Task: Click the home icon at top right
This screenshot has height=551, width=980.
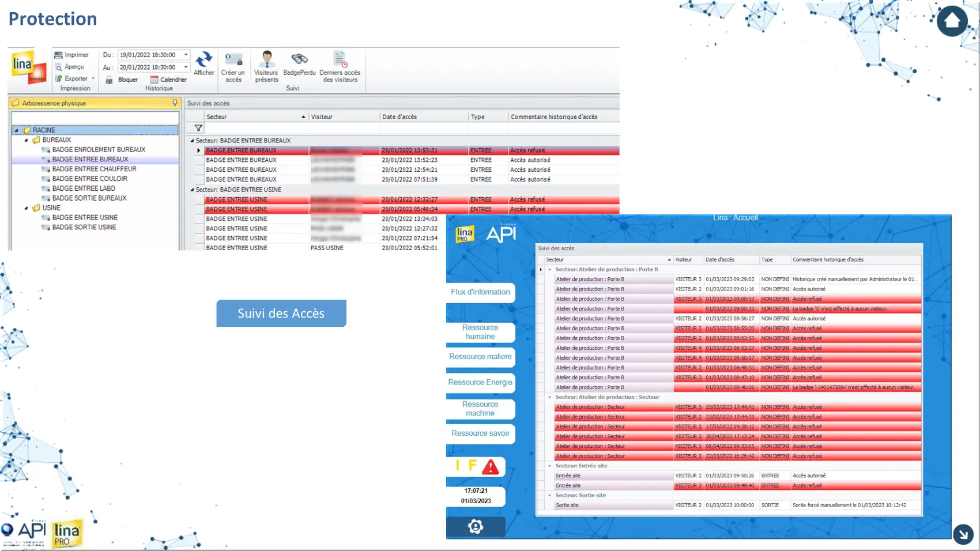Action: click(952, 21)
